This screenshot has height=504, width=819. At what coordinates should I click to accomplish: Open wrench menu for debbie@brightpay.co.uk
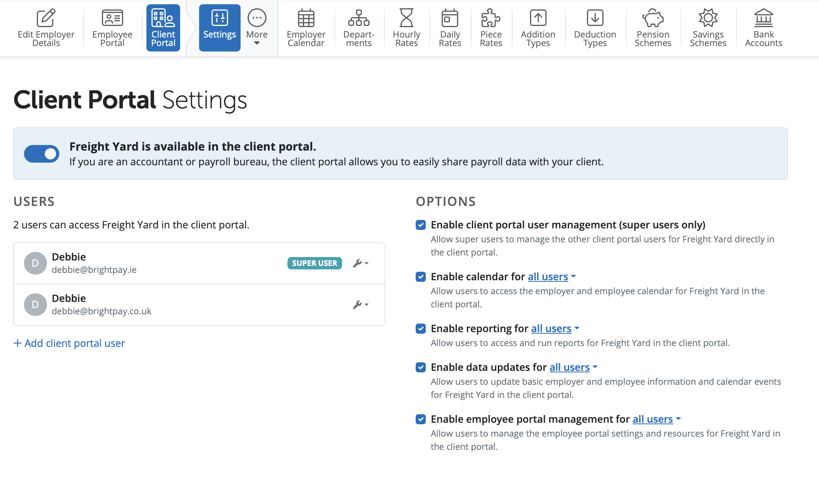(360, 305)
